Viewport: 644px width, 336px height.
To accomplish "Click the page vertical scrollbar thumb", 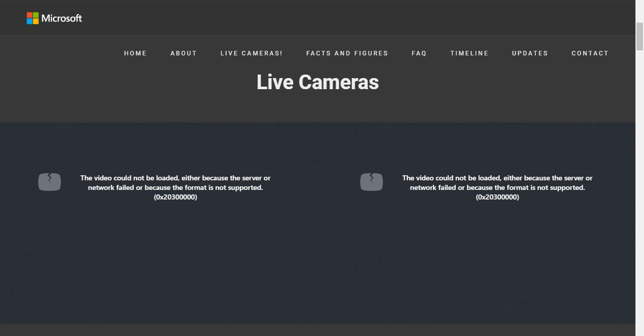I will click(640, 36).
